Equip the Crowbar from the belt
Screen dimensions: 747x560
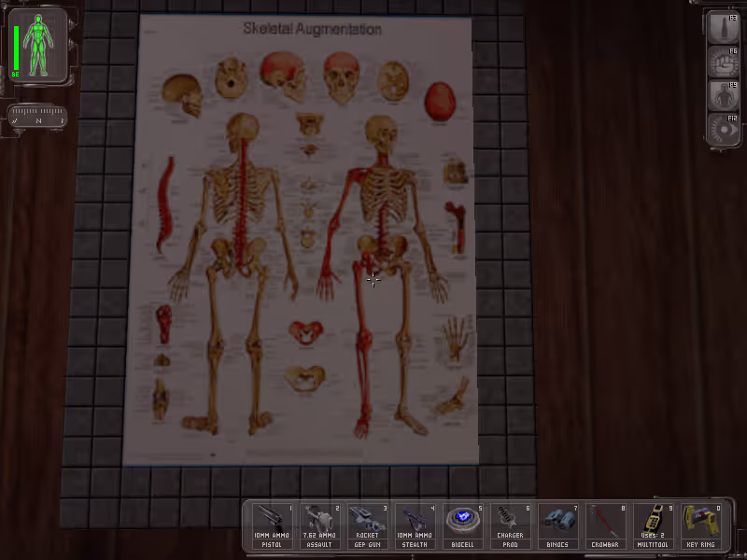[606, 523]
